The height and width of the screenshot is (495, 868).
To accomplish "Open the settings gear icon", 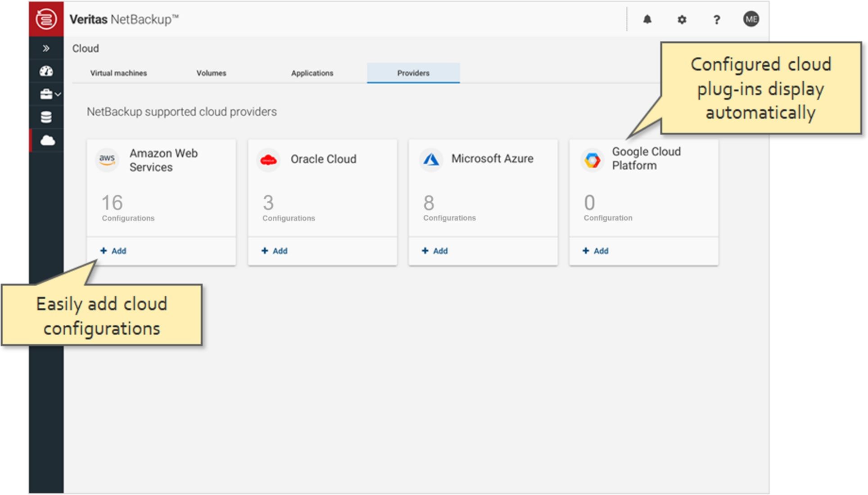I will click(682, 19).
